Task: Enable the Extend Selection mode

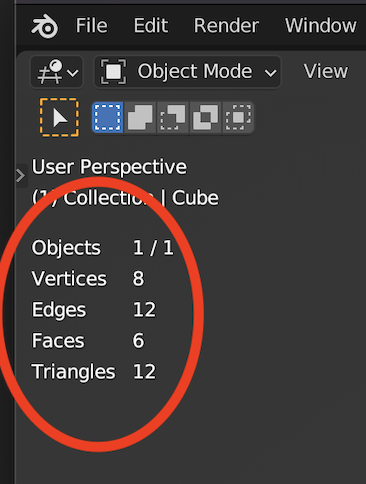Action: [140, 117]
